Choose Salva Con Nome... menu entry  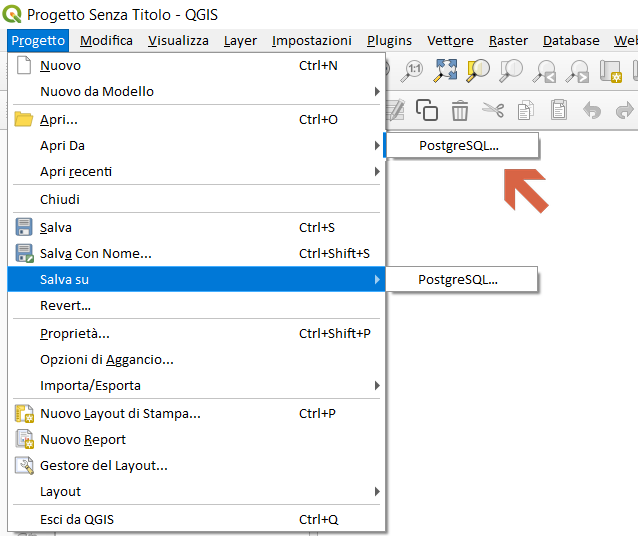click(96, 254)
